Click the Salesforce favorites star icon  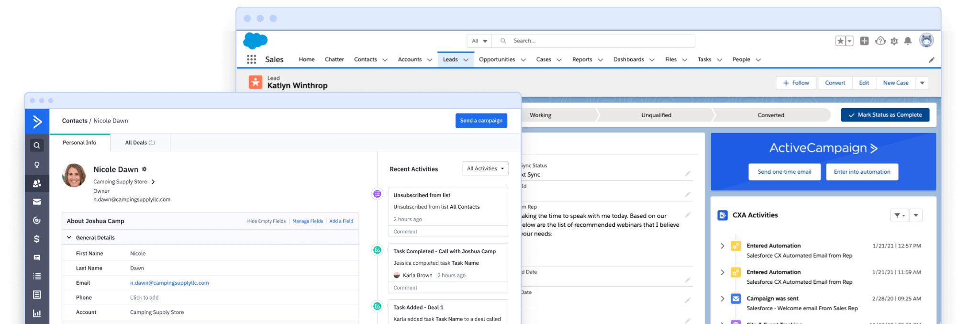pos(840,41)
